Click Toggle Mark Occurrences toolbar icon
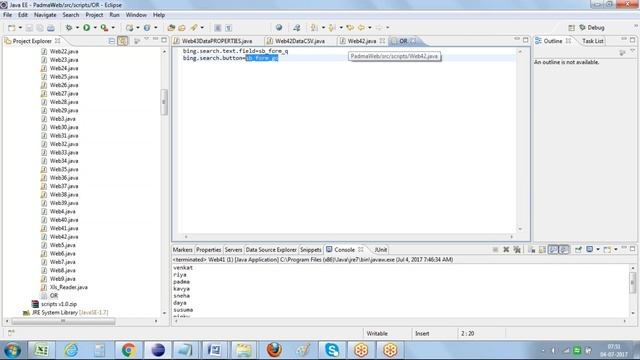640x360 pixels. [218, 28]
